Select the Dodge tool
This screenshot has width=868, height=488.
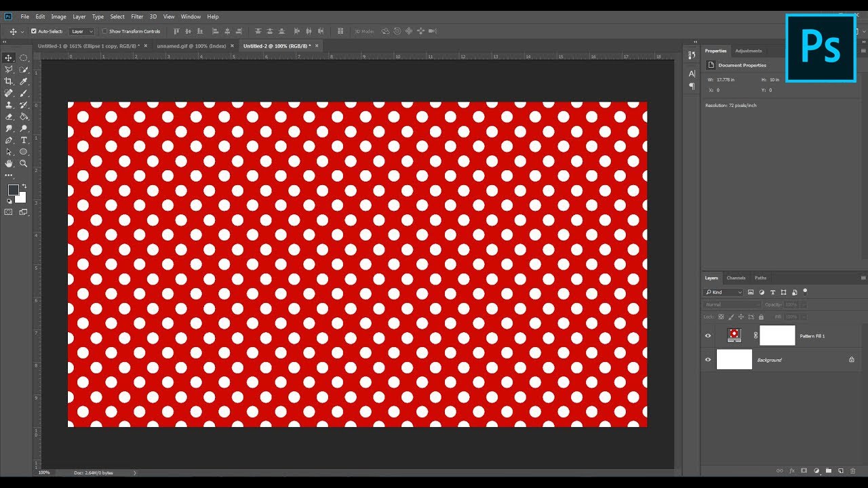24,128
